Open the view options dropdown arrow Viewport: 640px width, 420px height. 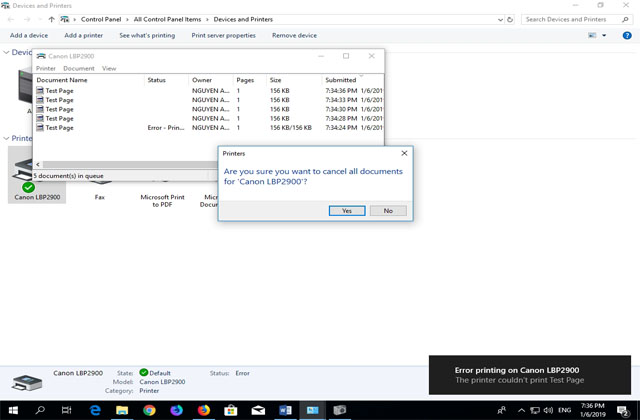tap(604, 36)
